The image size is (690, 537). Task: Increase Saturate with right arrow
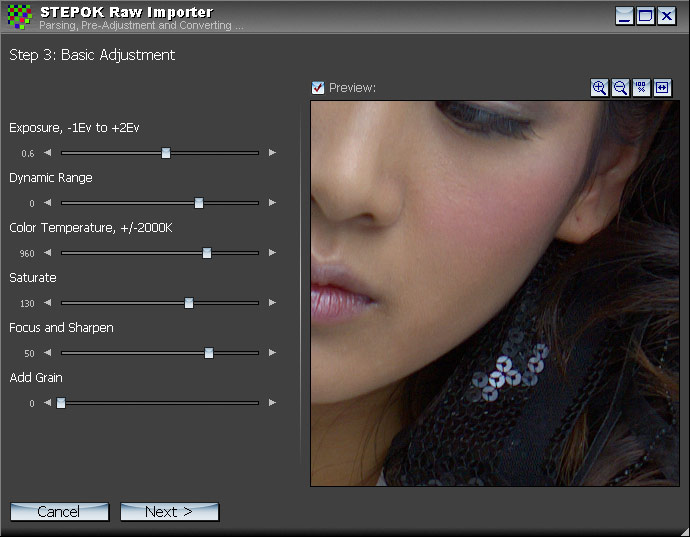272,303
